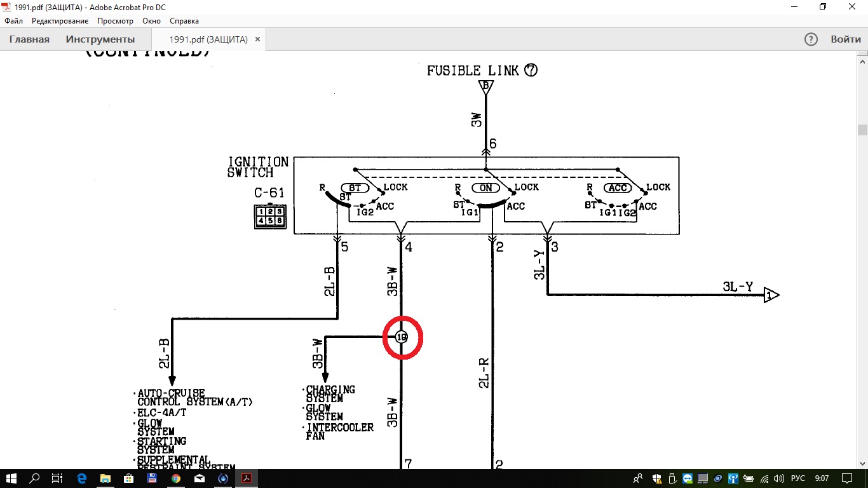Image resolution: width=868 pixels, height=488 pixels.
Task: Open Windows Security tray icon
Action: (x=657, y=478)
